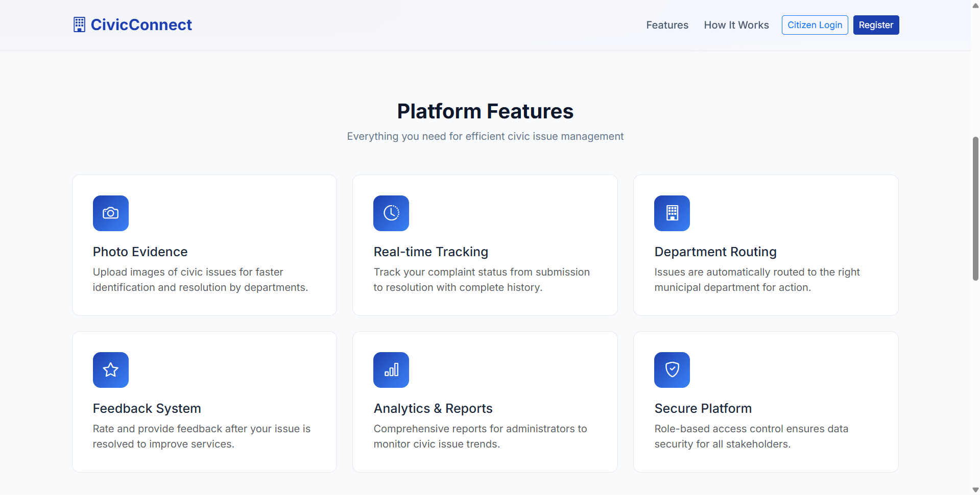This screenshot has height=495, width=980.
Task: Select the Platform Features heading
Action: click(x=485, y=111)
